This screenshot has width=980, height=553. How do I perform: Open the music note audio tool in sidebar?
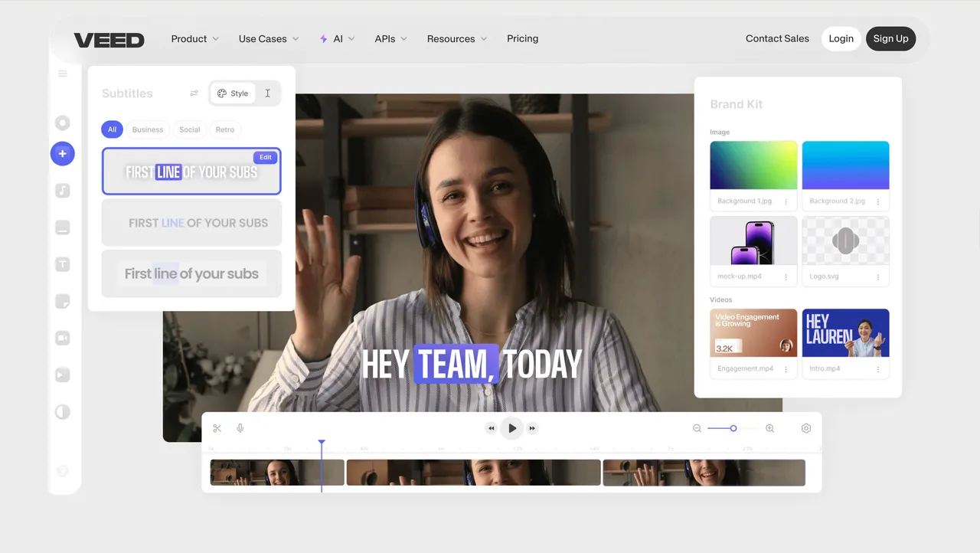coord(63,191)
